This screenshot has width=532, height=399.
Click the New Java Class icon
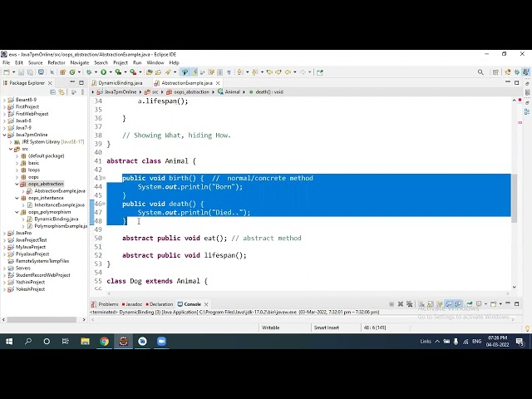[72, 72]
